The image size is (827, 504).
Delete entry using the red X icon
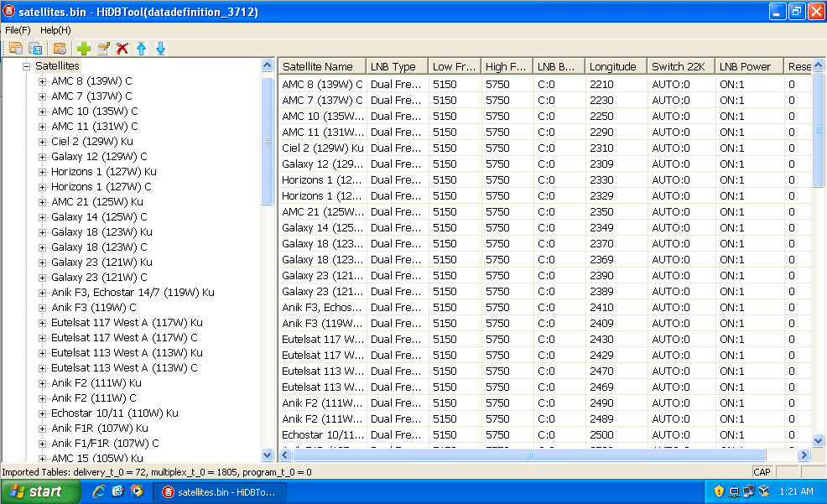pyautogui.click(x=122, y=49)
